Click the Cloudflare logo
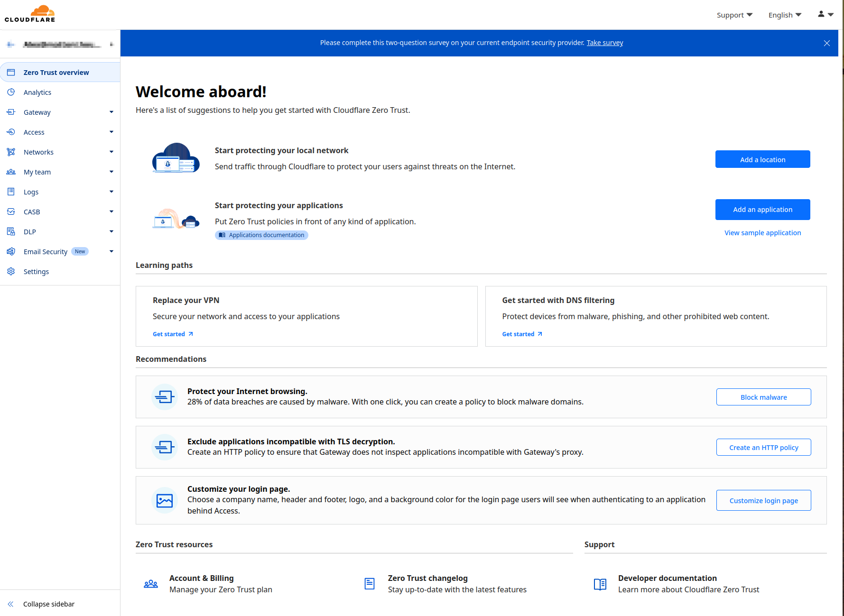 point(30,14)
